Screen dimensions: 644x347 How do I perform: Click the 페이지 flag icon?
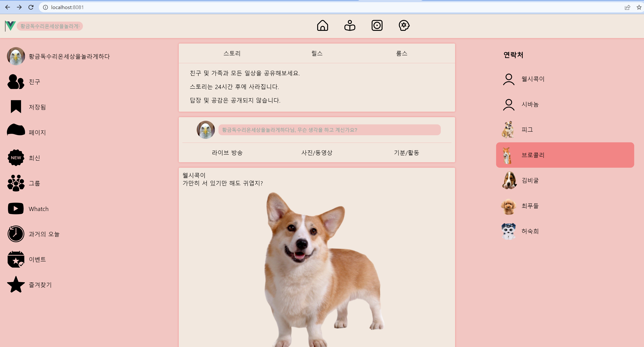(x=16, y=130)
